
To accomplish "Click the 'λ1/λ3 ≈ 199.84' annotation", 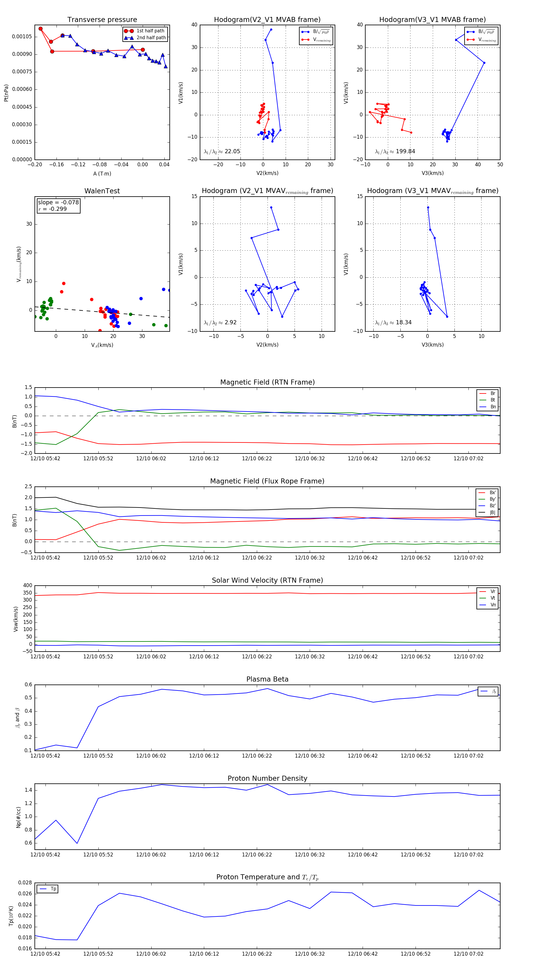I will pos(395,151).
